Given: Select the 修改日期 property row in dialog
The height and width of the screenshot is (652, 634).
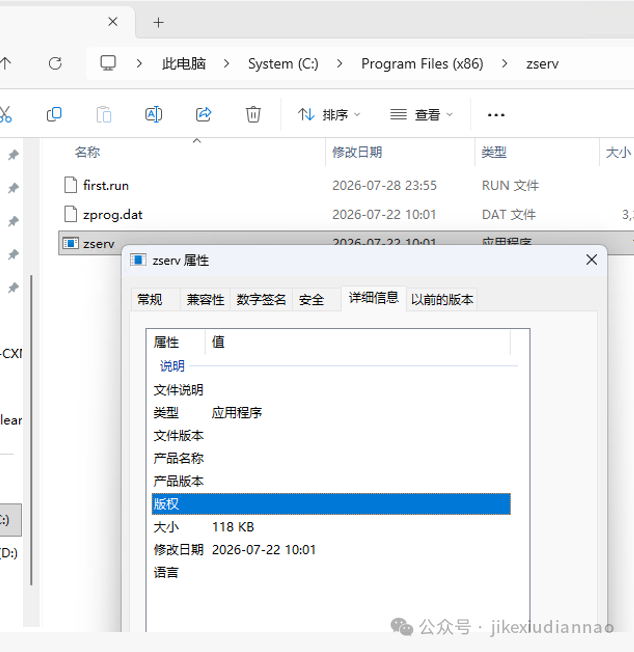Looking at the screenshot, I should pos(331,550).
